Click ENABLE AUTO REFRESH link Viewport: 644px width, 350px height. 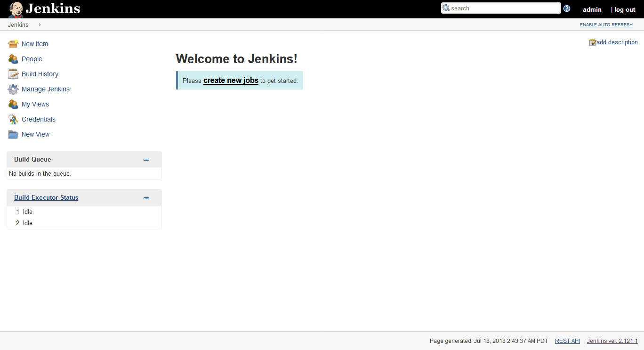606,25
